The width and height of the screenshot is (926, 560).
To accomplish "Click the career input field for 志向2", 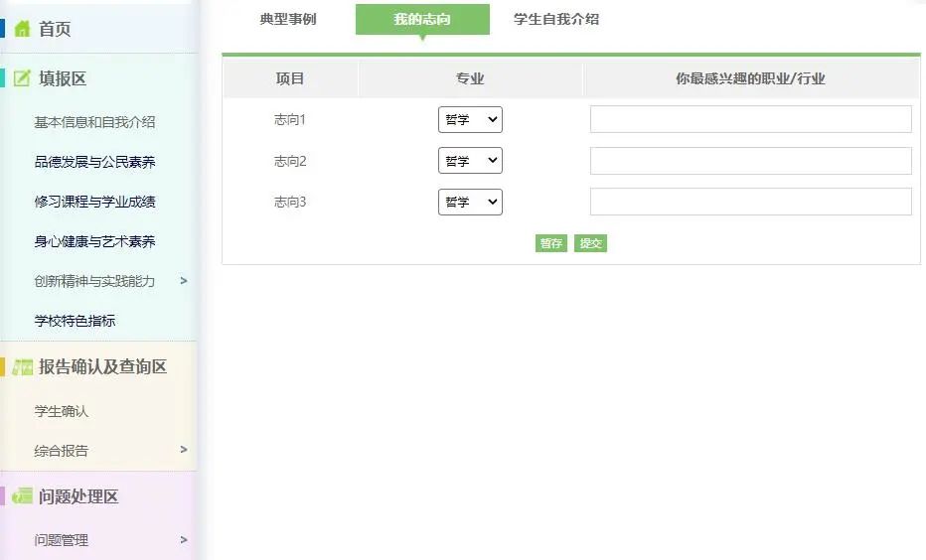I will (x=750, y=161).
